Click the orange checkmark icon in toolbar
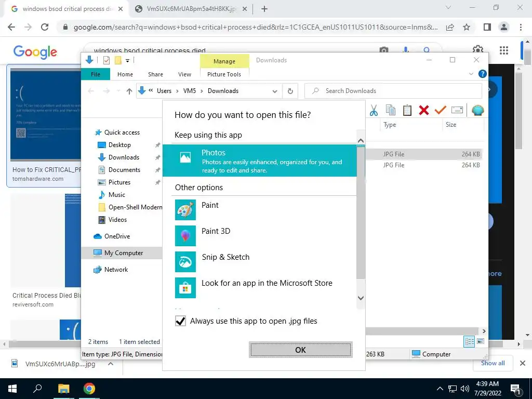 coord(441,110)
